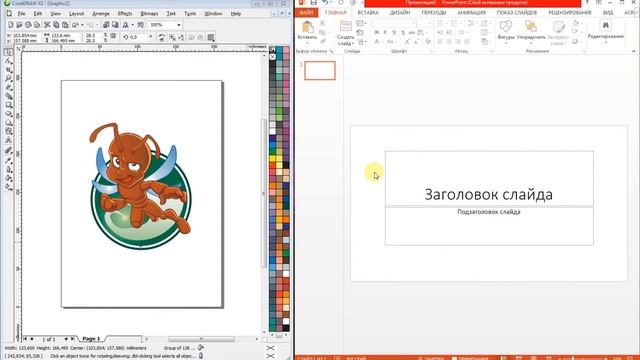
Task: Select the Interactive Fill tool in CorelDRAW
Action: (x=8, y=187)
